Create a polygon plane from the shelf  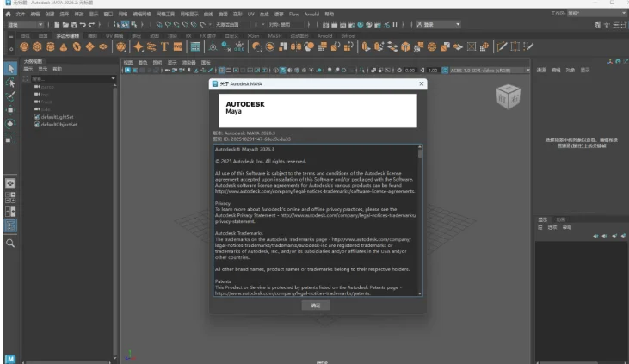[x=89, y=47]
